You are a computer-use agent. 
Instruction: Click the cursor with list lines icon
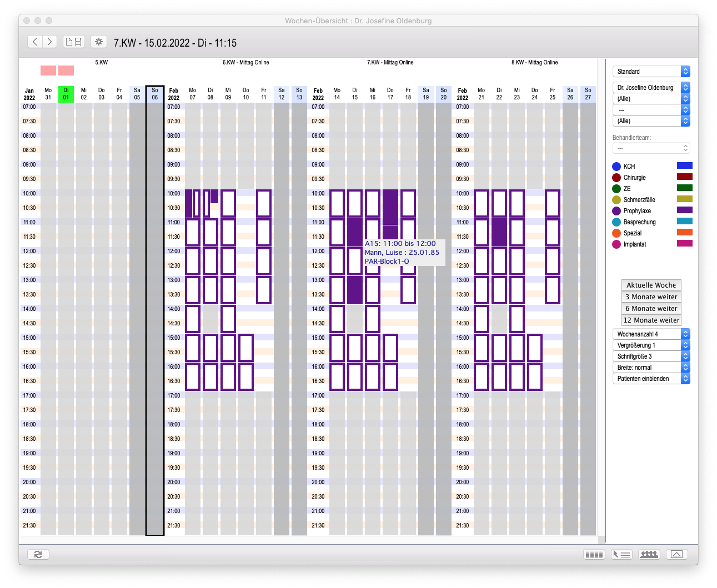point(621,554)
